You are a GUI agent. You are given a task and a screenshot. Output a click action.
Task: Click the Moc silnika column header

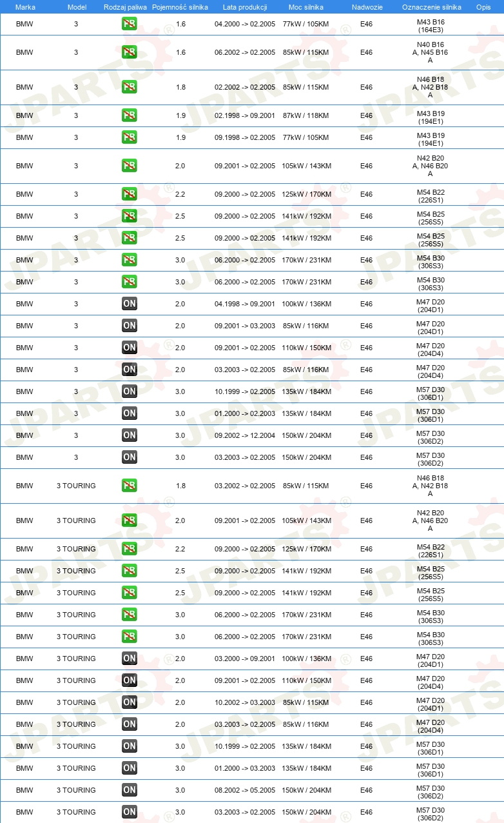pyautogui.click(x=307, y=7)
